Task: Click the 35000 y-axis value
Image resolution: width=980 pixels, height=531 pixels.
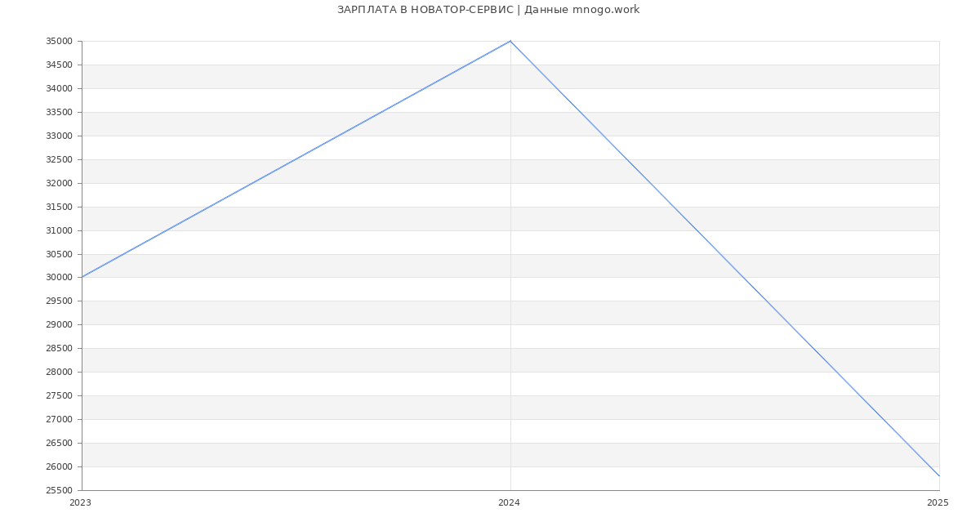Action: point(59,41)
